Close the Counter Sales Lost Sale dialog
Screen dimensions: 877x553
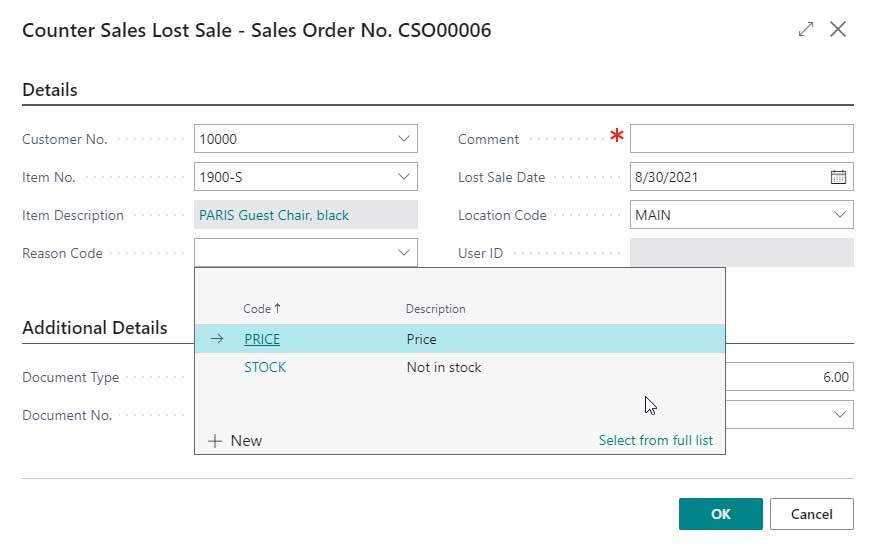[x=838, y=30]
